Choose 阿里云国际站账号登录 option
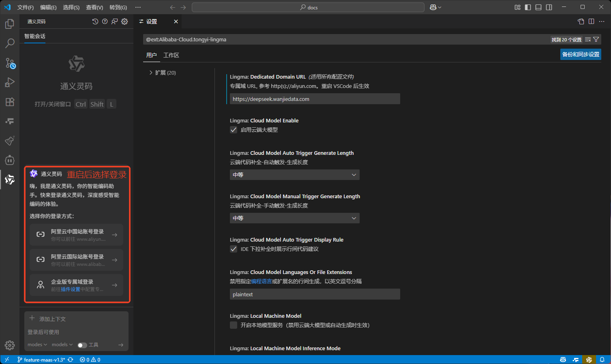 76,260
